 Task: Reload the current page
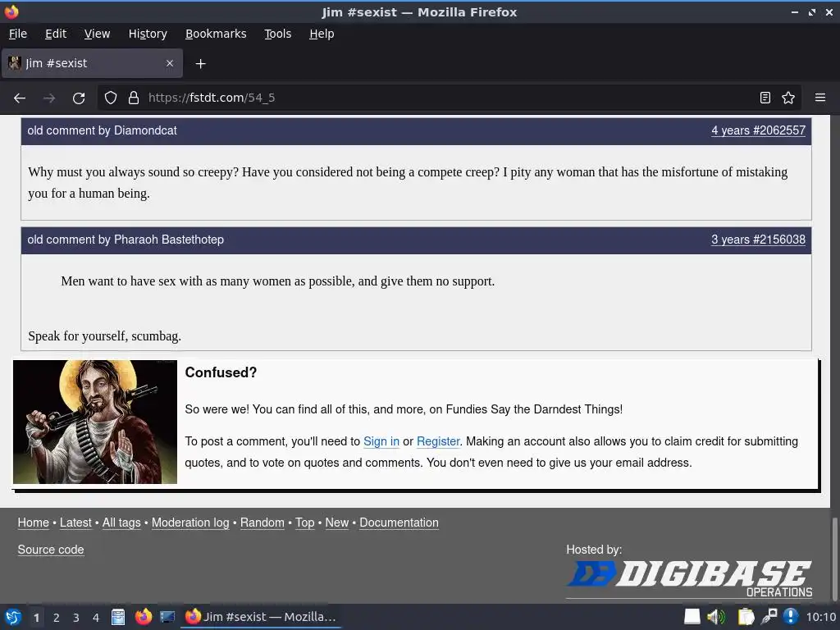79,98
